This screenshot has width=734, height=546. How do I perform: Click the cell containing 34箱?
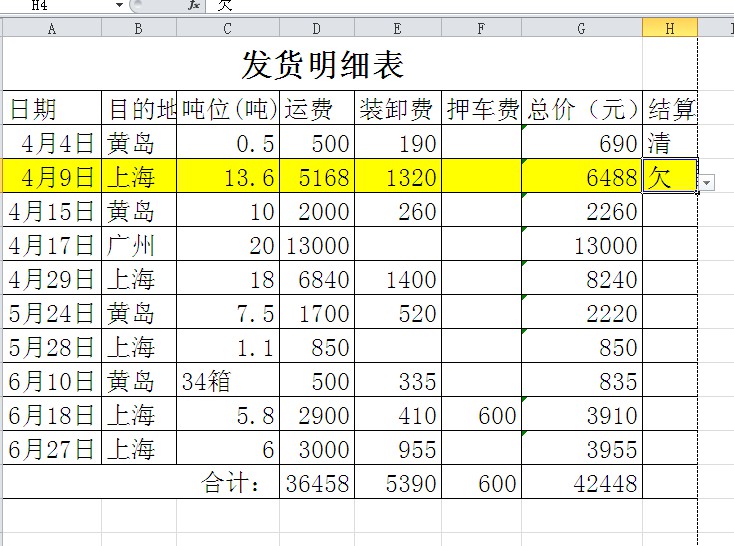pos(228,380)
